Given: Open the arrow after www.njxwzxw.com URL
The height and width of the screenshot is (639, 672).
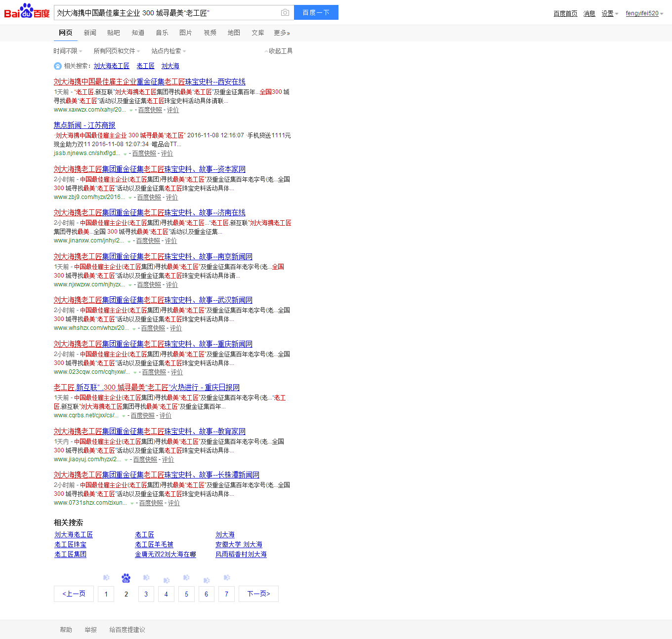Looking at the screenshot, I should pos(130,285).
